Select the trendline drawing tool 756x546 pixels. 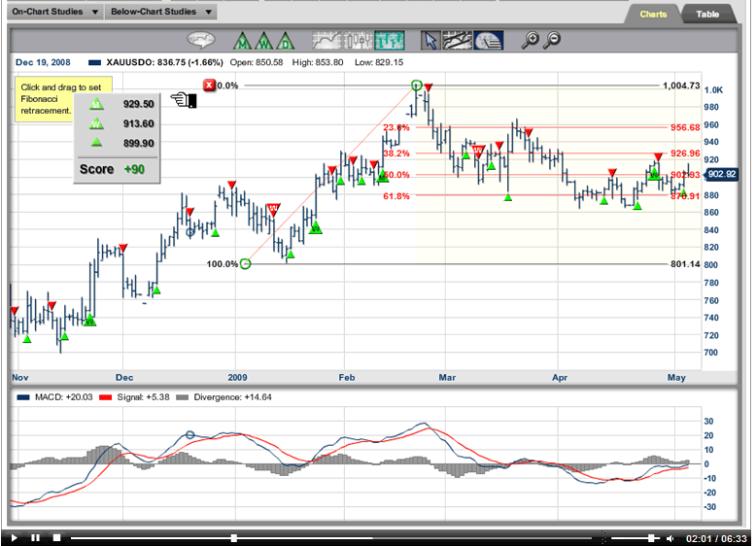tap(457, 41)
